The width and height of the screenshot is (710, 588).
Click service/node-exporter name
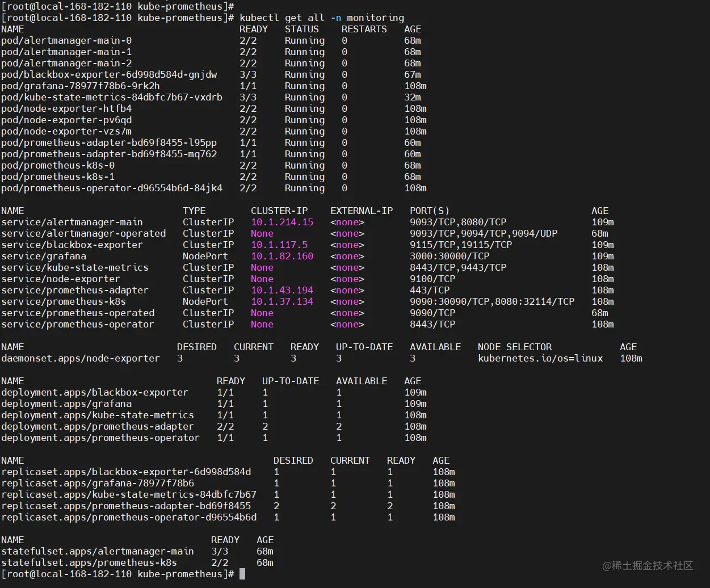(61, 279)
